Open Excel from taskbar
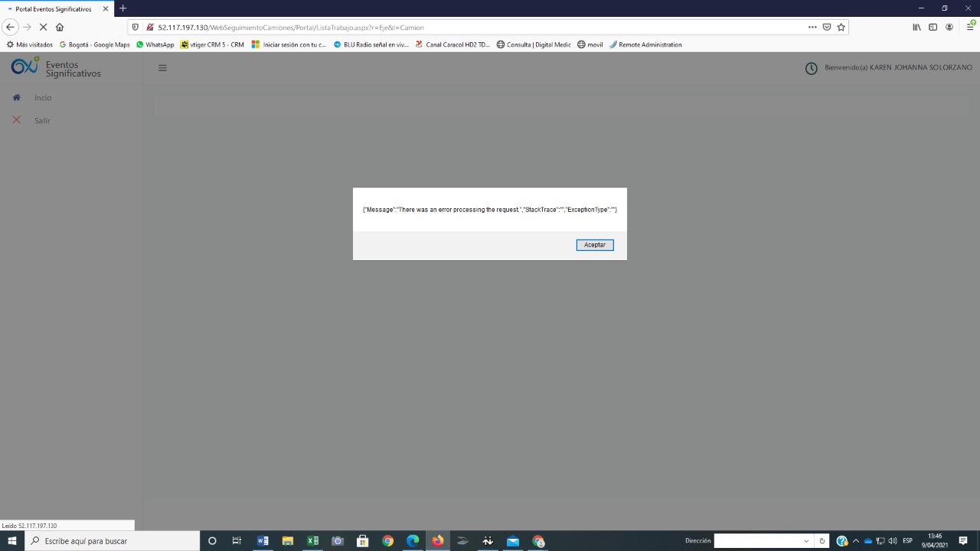Viewport: 980px width, 551px height. coord(312,541)
